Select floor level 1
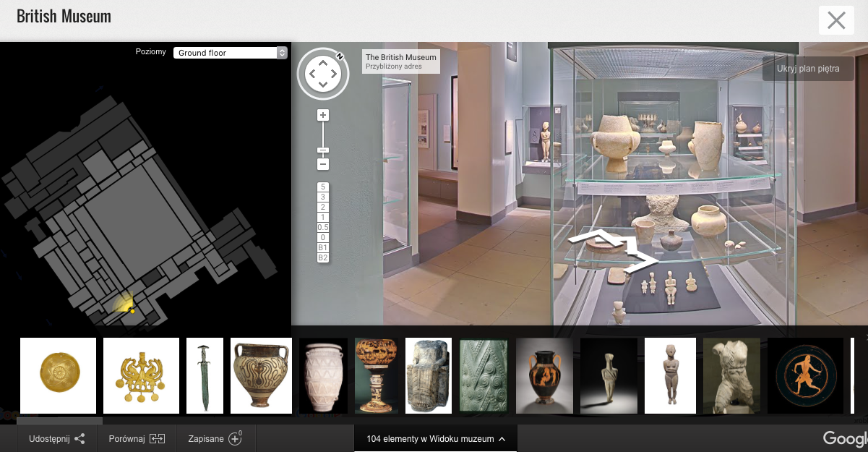868x452 pixels. [x=323, y=217]
